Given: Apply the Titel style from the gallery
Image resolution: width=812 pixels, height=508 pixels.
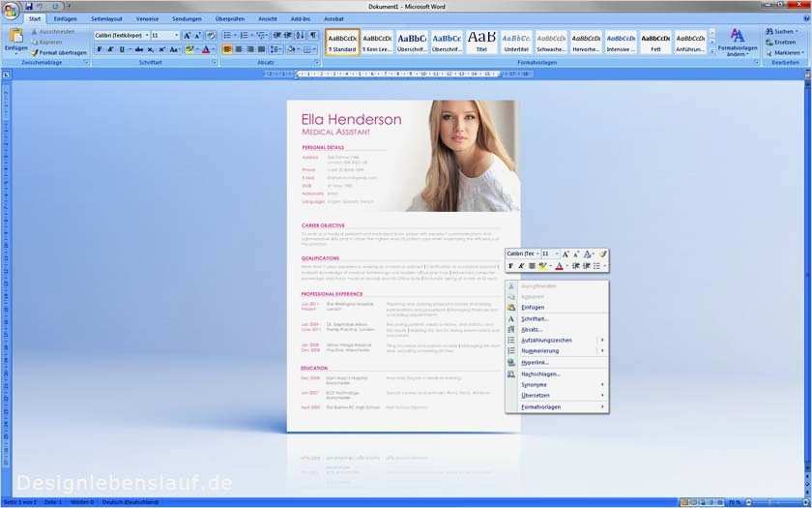Looking at the screenshot, I should 481,42.
